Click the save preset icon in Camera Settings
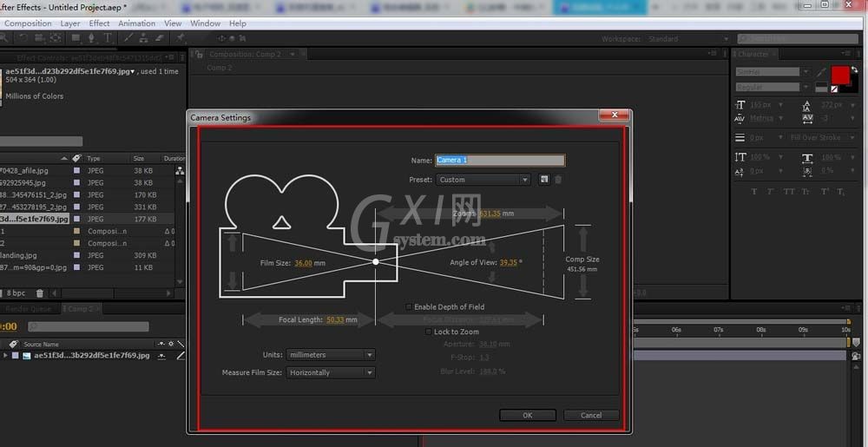The height and width of the screenshot is (447, 868). 545,180
